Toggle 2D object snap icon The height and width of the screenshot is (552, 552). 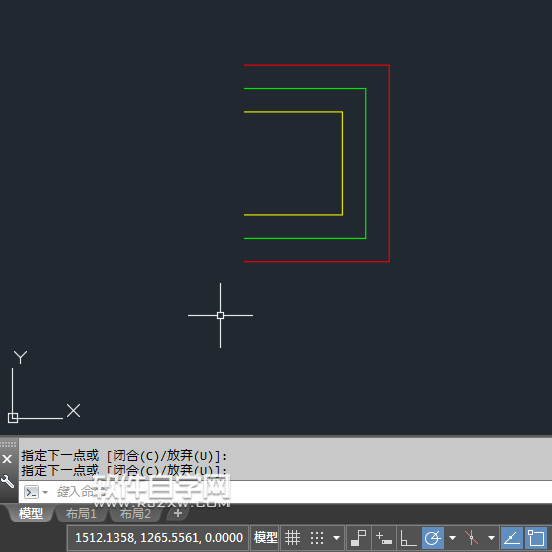point(536,538)
